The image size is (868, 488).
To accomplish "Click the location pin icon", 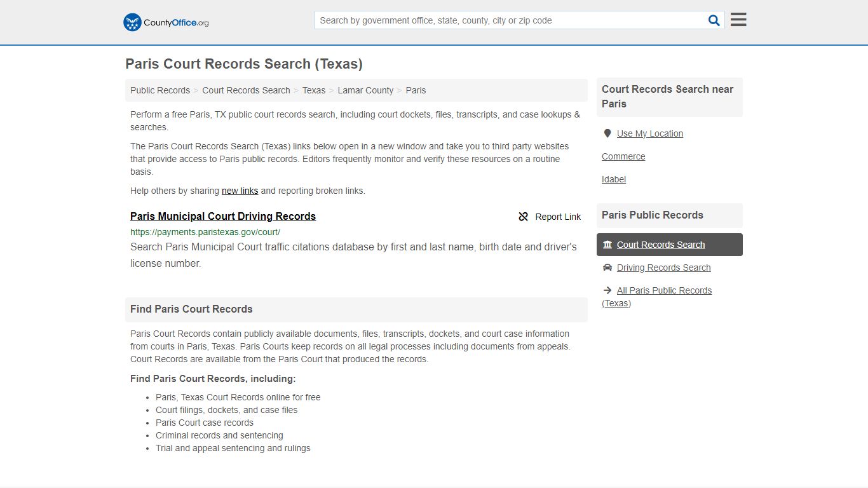I will tap(607, 133).
